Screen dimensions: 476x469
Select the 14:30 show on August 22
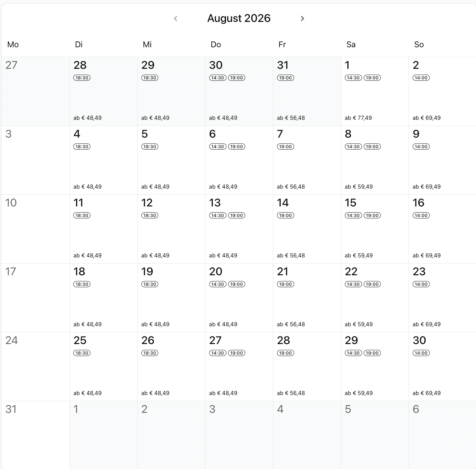click(353, 284)
